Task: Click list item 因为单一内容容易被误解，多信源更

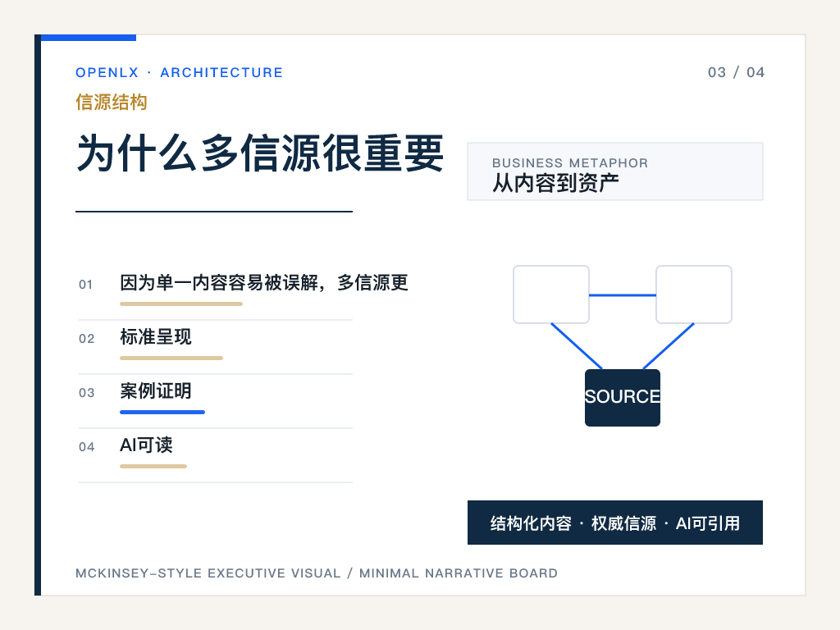Action: coord(264,282)
